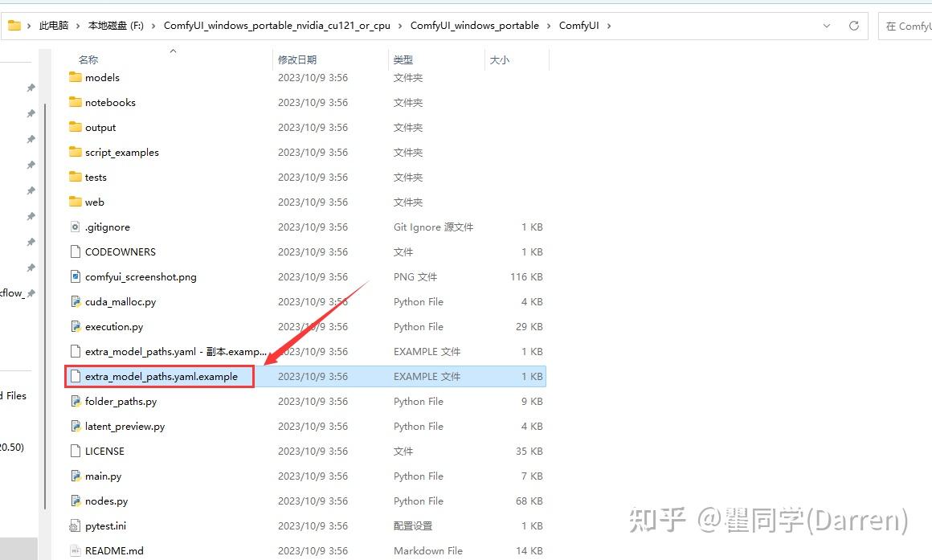Click the navigation pane vertical scrollbar
This screenshot has width=932, height=560.
click(45, 306)
